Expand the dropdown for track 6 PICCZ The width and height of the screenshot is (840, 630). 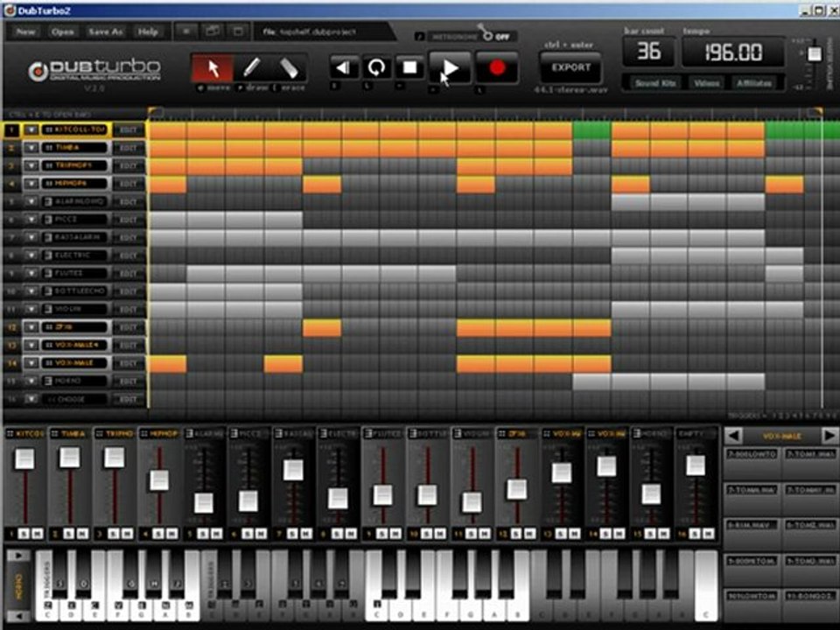click(31, 220)
